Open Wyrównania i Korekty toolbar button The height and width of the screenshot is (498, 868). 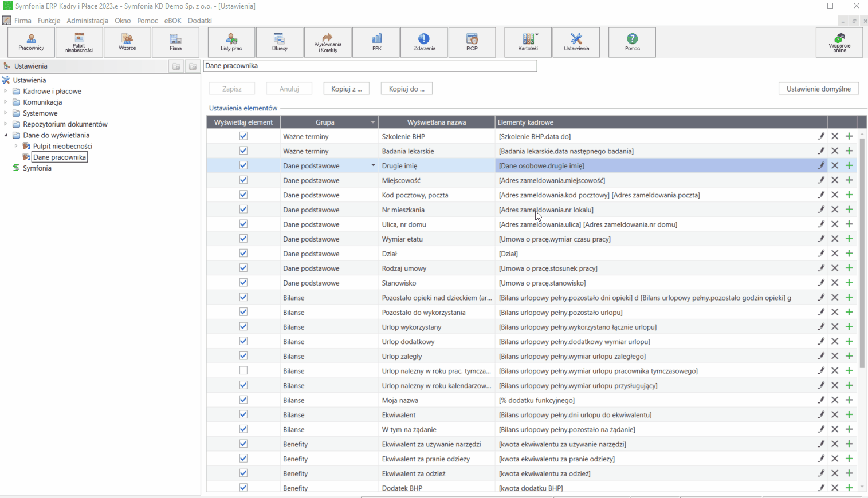click(x=328, y=42)
